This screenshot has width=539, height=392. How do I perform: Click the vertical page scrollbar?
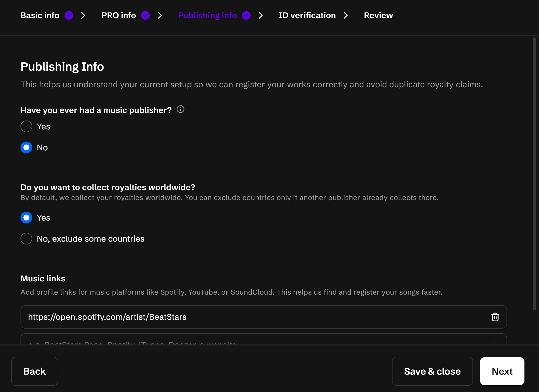(534, 174)
